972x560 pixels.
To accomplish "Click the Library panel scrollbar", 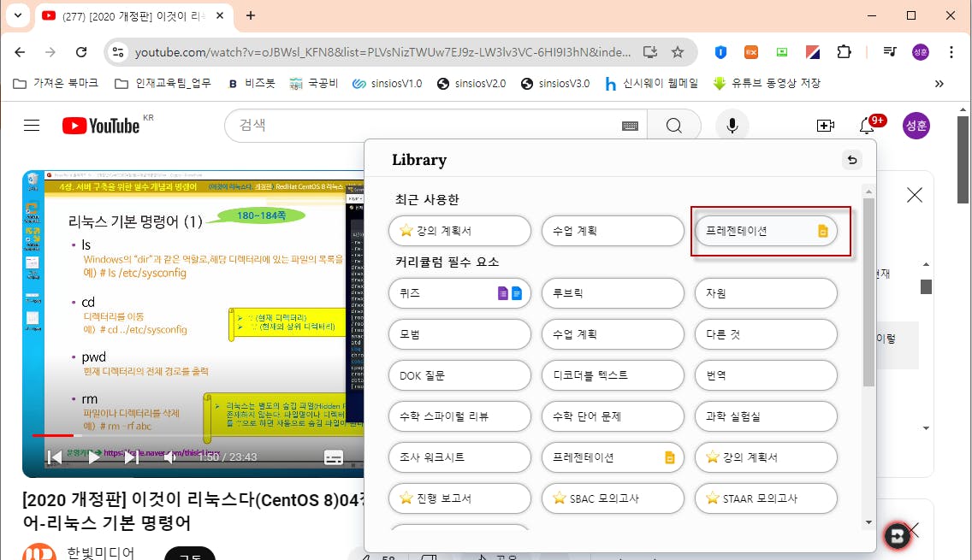I will click(x=868, y=292).
